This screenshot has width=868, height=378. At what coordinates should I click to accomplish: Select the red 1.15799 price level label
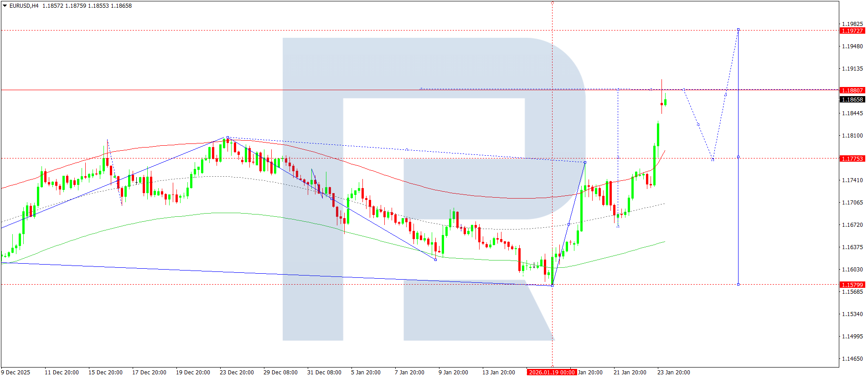852,285
